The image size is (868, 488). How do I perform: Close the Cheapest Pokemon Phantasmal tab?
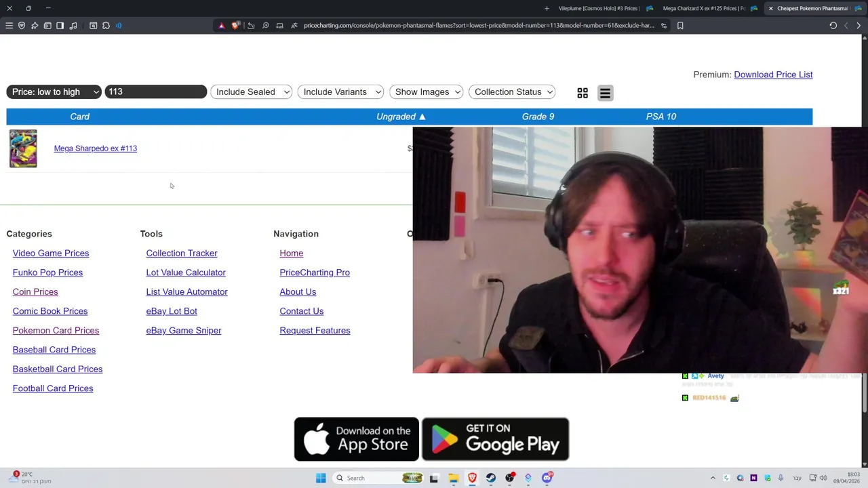[770, 8]
